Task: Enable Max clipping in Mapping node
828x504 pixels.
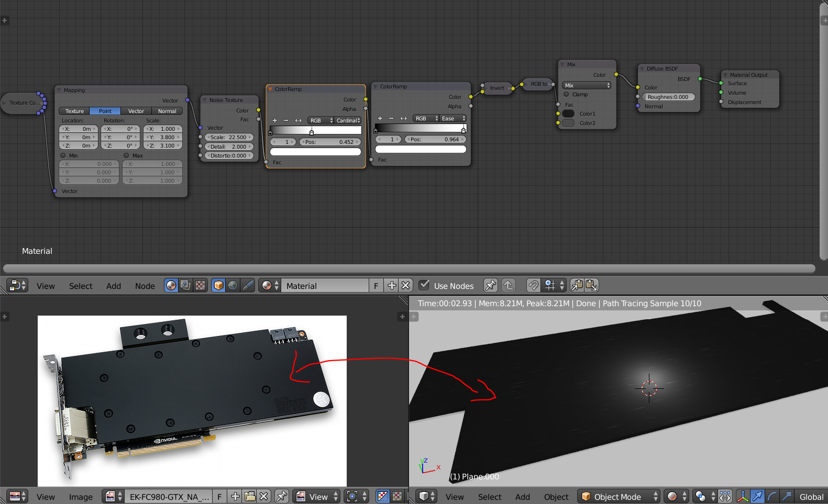Action: point(126,155)
